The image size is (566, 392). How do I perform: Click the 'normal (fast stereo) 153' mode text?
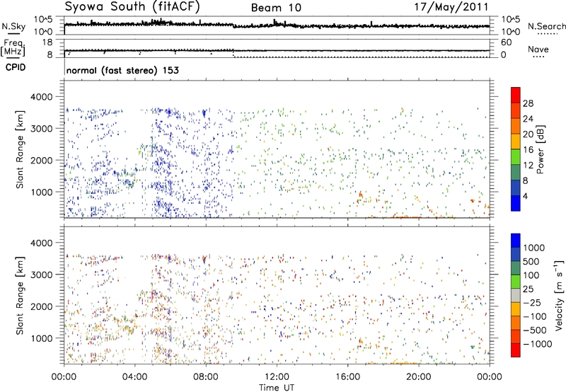click(122, 71)
